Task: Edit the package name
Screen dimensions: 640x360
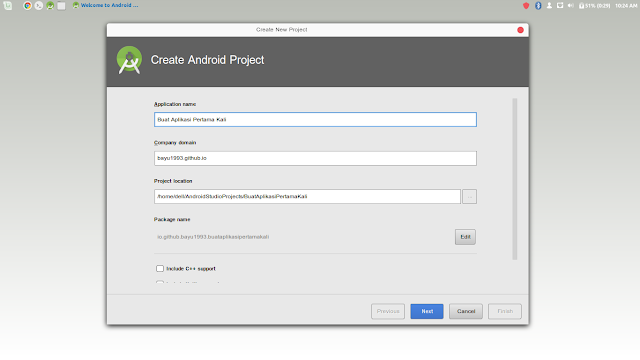Action: coord(465,237)
